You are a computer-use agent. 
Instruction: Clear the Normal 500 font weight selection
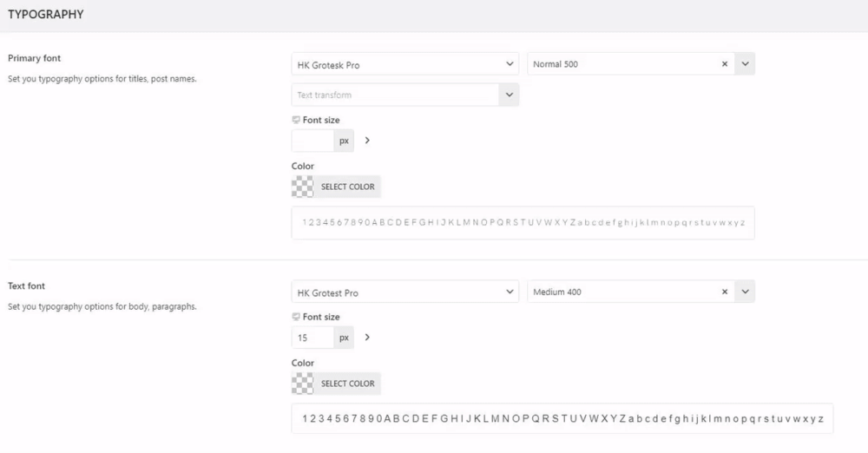click(x=725, y=64)
